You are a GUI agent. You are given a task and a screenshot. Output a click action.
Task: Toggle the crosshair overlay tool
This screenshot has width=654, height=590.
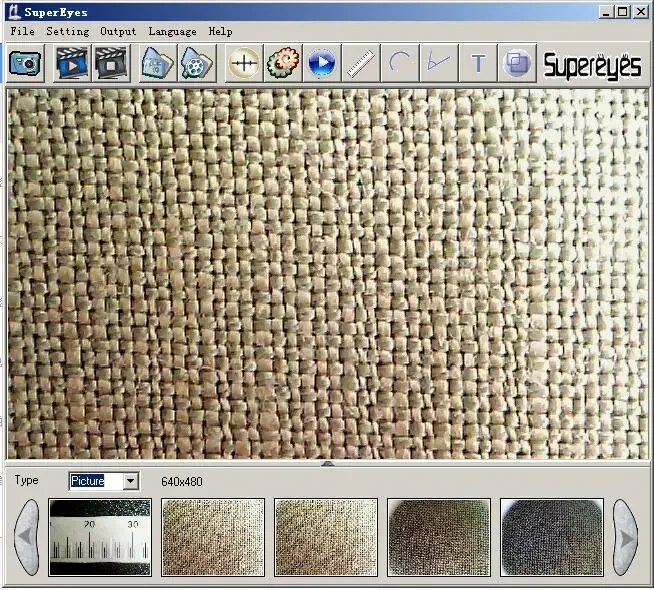(244, 63)
